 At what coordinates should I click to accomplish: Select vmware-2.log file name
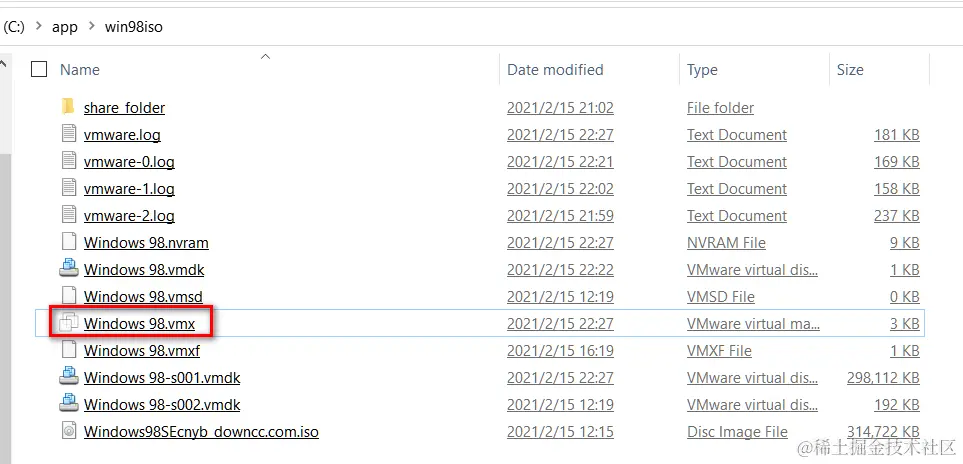pyautogui.click(x=129, y=215)
